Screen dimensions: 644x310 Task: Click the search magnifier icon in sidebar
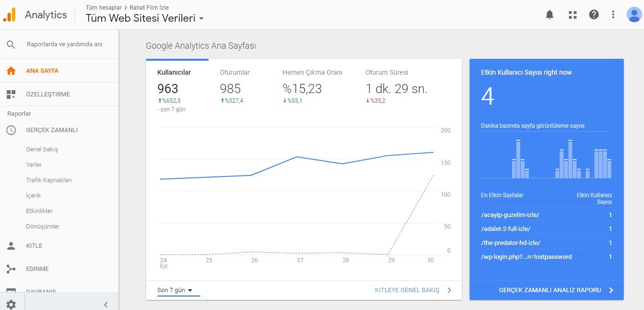[x=11, y=44]
